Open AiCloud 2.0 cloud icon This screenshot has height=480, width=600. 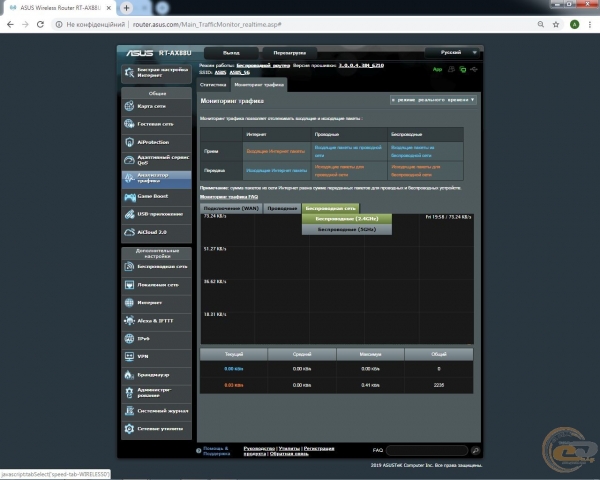coord(129,232)
